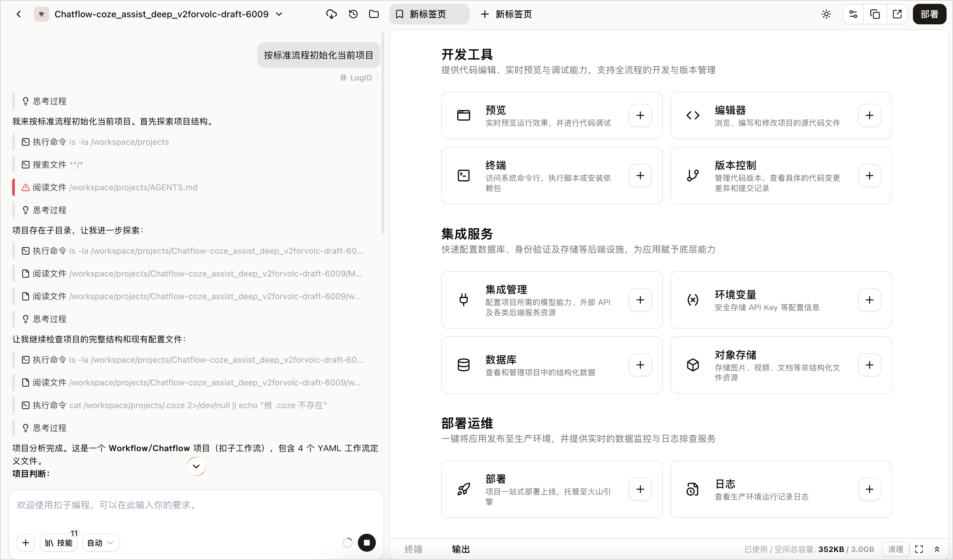Toggle fullscreen for bottom panel
This screenshot has height=560, width=953.
click(x=919, y=549)
